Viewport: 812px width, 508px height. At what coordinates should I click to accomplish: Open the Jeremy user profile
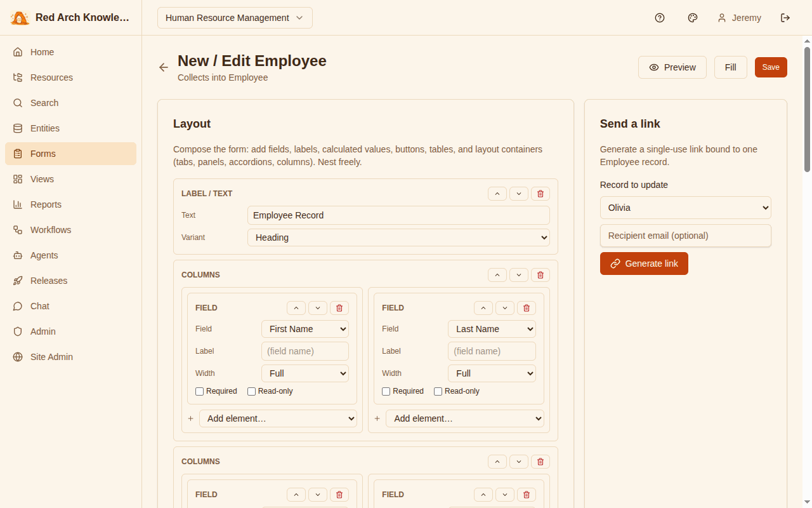(x=739, y=18)
